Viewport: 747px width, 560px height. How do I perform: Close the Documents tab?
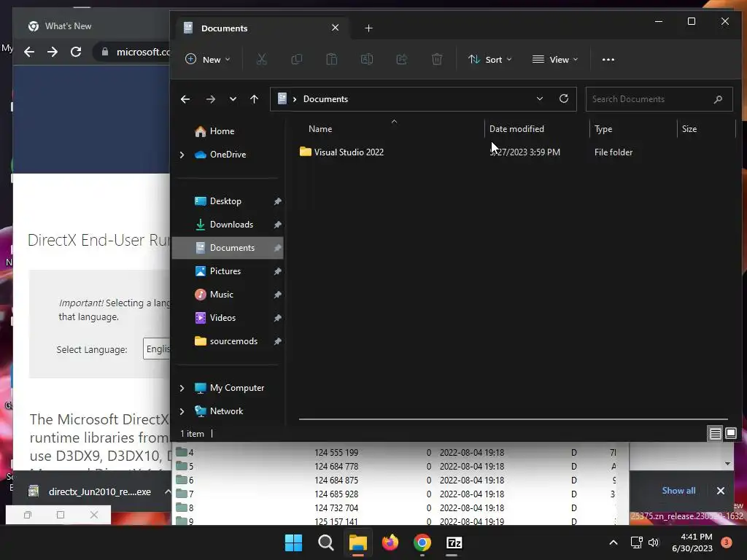coord(335,28)
